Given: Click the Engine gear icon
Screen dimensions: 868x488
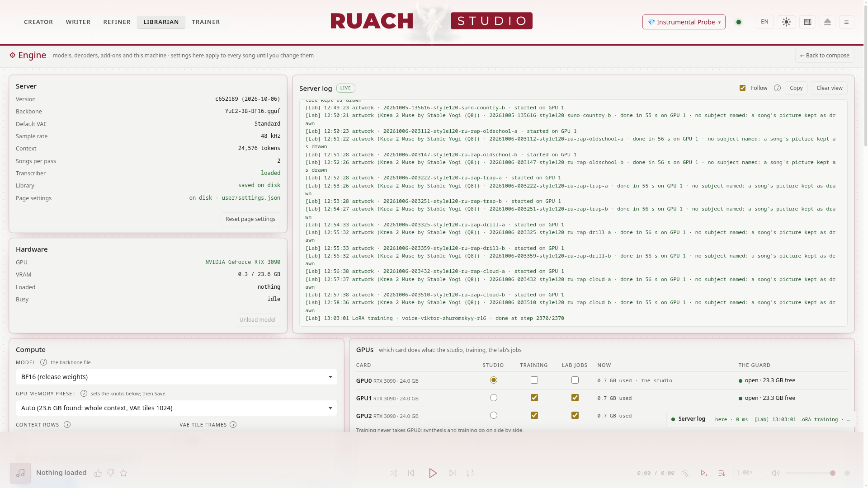Looking at the screenshot, I should (x=12, y=55).
